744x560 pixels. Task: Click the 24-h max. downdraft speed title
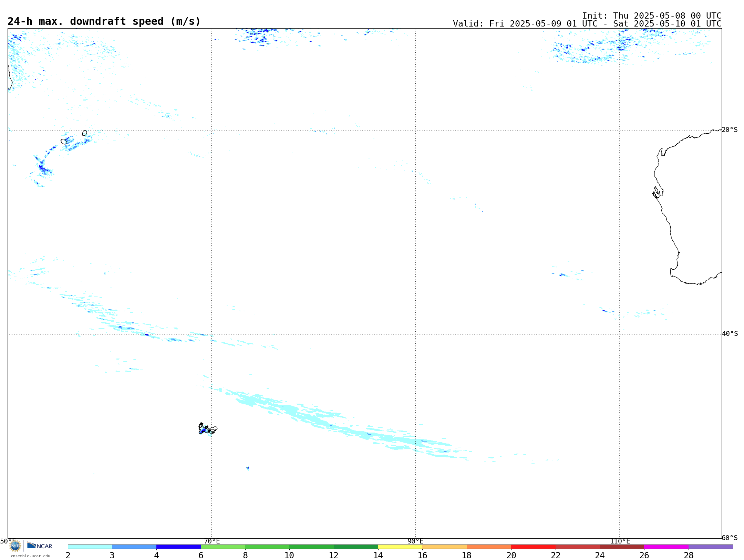104,21
